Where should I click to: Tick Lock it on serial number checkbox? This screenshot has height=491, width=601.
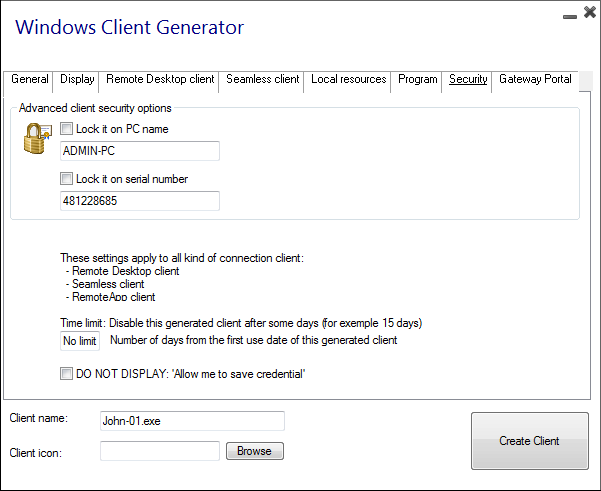coord(67,179)
